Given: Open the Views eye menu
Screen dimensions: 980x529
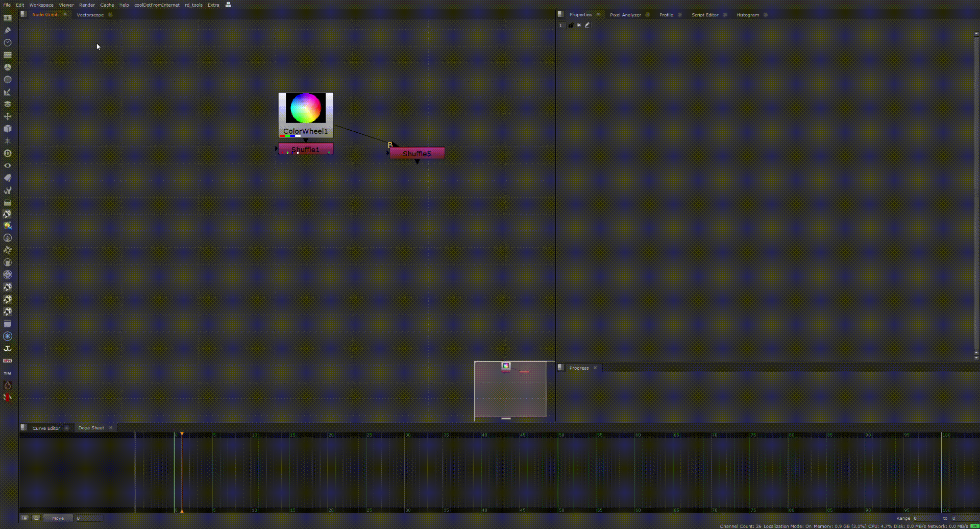Looking at the screenshot, I should click(8, 165).
